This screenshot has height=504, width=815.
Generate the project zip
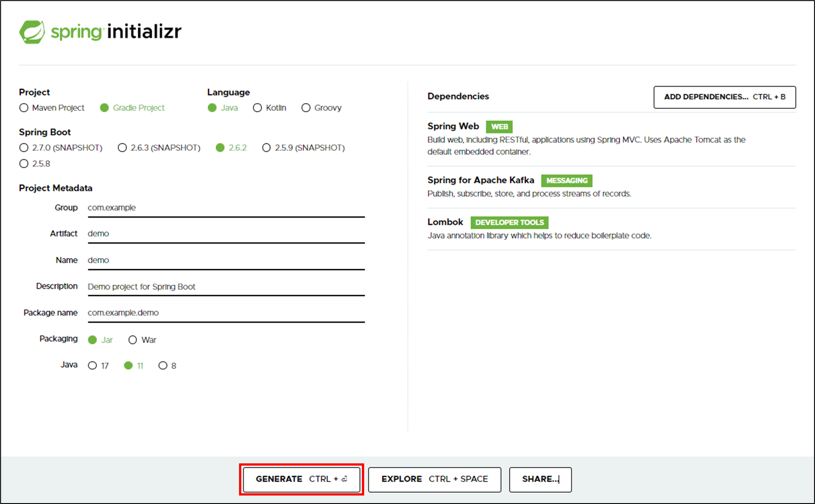[x=302, y=479]
